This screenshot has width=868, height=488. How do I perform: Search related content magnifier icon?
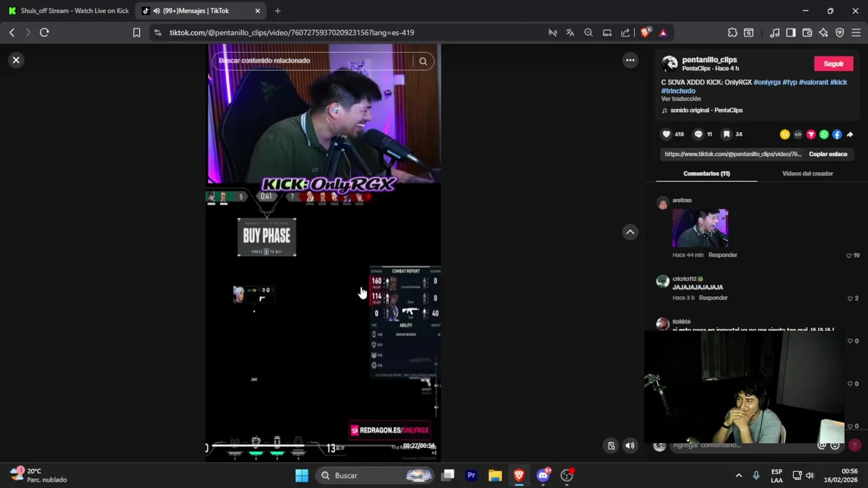coord(422,61)
